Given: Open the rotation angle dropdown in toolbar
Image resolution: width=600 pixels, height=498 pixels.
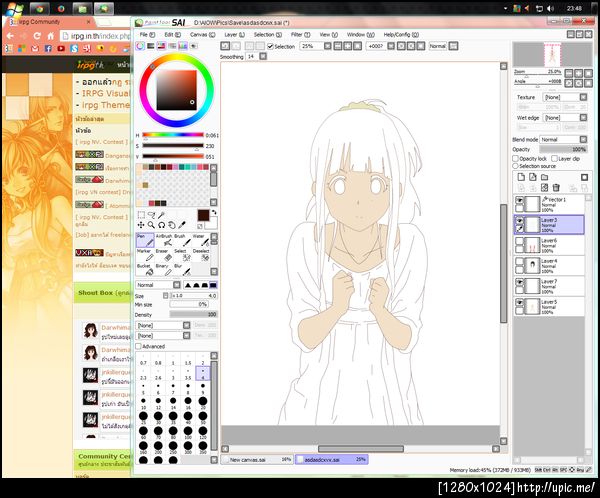Looking at the screenshot, I should 391,46.
